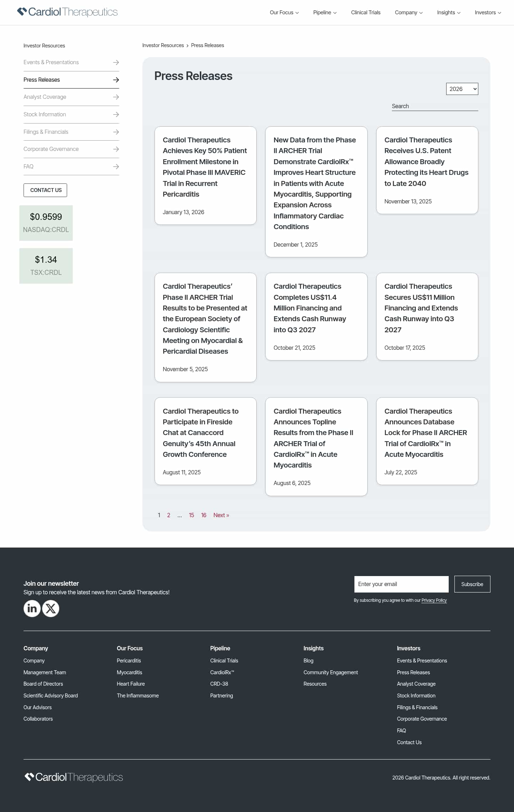Click the arrow beside Corporate Governance

point(116,149)
